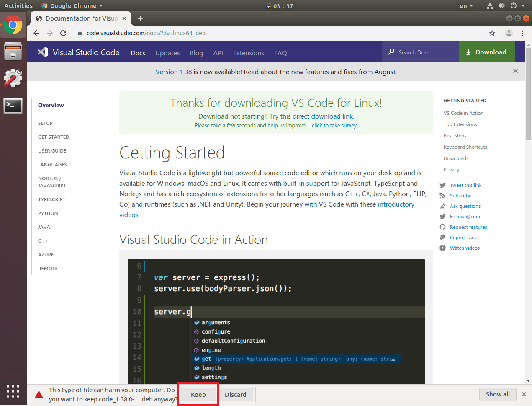Dismiss the Version 1.38 banner
Viewport: 532px width, 406px height.
tap(515, 71)
